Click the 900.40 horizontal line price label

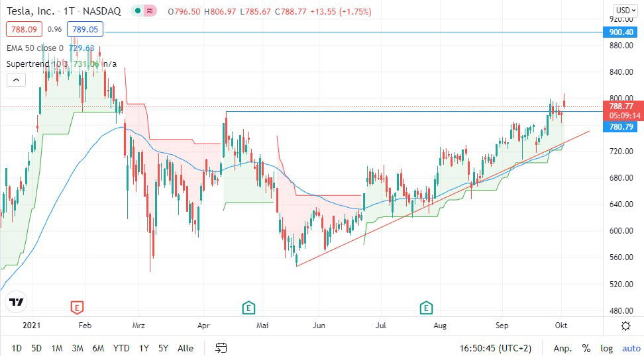[620, 32]
